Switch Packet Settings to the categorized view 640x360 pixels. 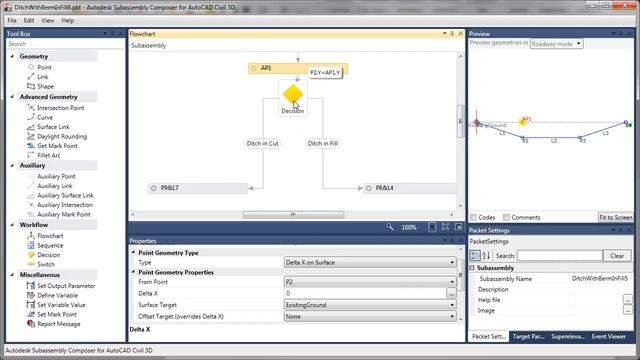point(475,256)
